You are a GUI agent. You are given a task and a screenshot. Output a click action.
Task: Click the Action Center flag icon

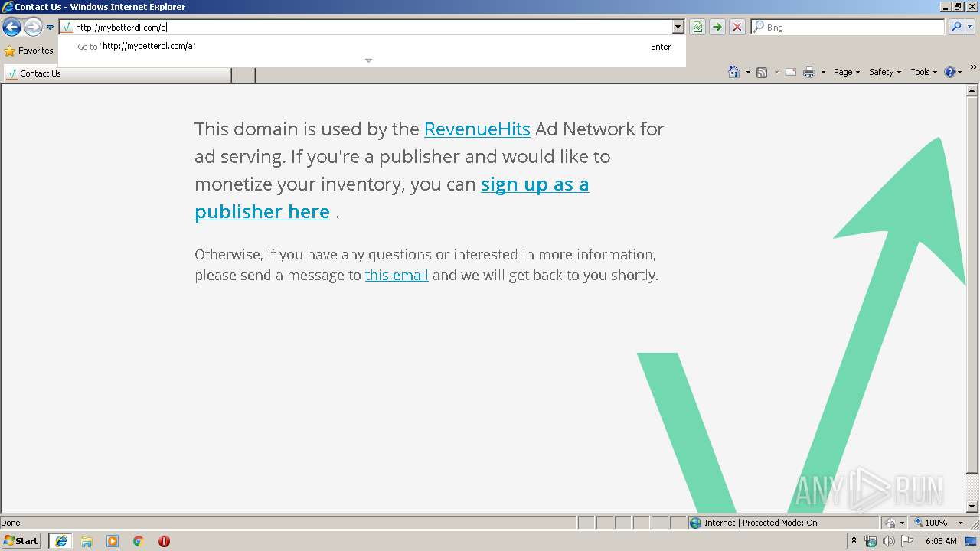tap(907, 541)
